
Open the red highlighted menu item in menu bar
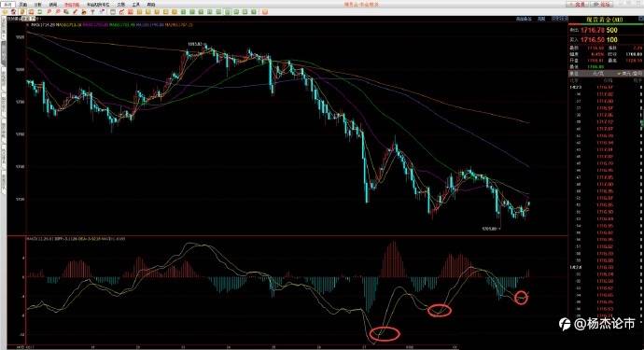pyautogui.click(x=72, y=5)
